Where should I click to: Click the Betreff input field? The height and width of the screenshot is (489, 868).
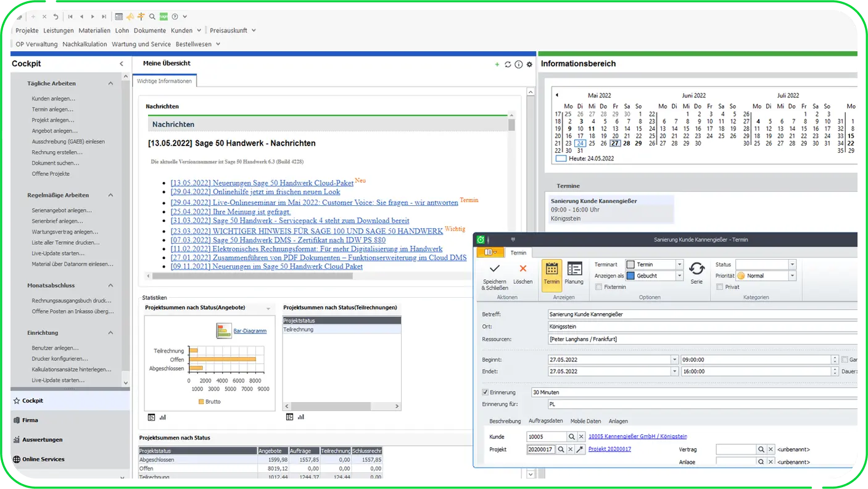tap(702, 314)
